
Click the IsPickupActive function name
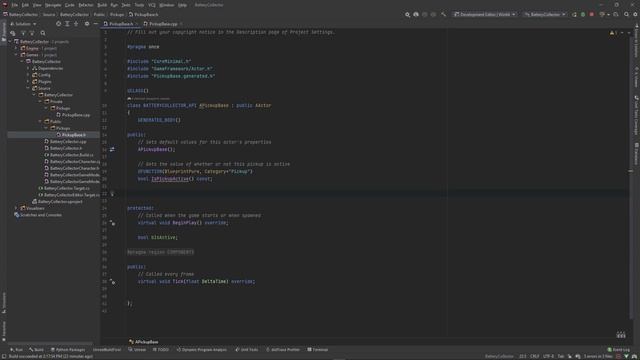[170, 179]
